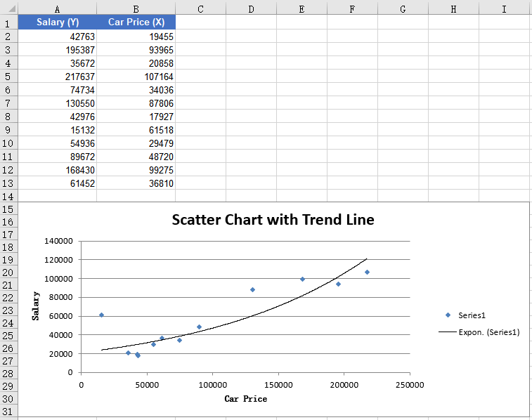Select cell containing 15132
532x420 pixels.
[58, 130]
